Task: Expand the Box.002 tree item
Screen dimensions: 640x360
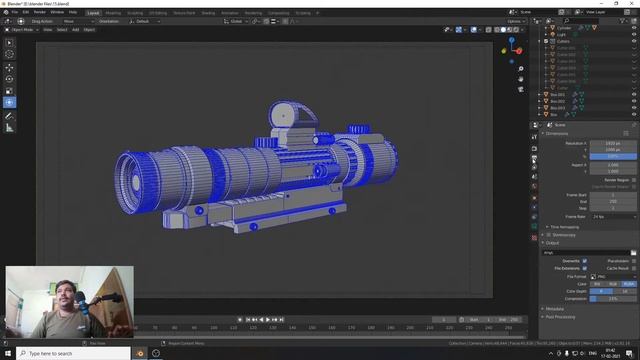Action: click(x=540, y=101)
